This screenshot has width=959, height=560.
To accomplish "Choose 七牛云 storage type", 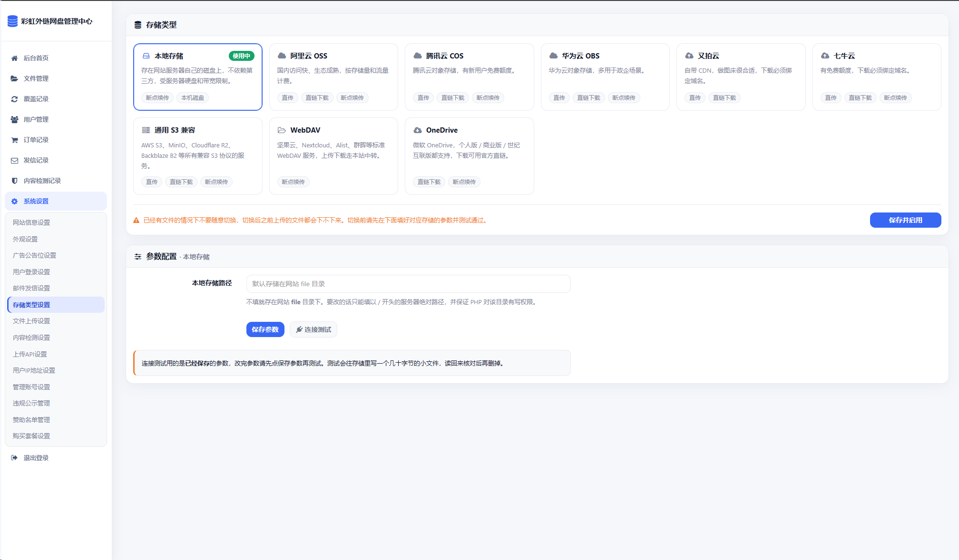I will (x=877, y=77).
